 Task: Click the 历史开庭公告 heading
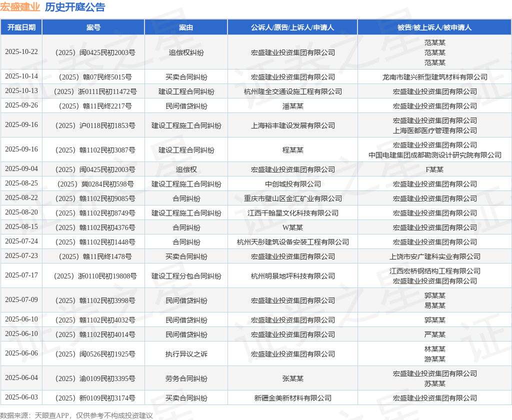click(x=75, y=7)
